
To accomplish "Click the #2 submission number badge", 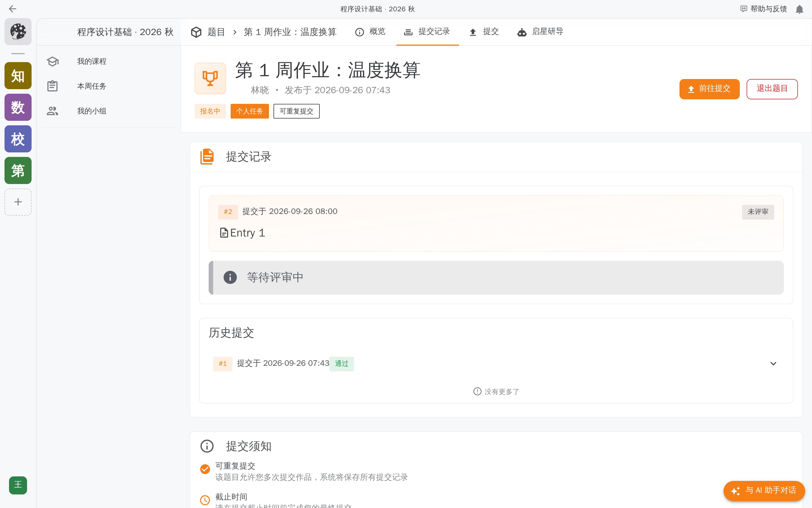I will (x=228, y=212).
